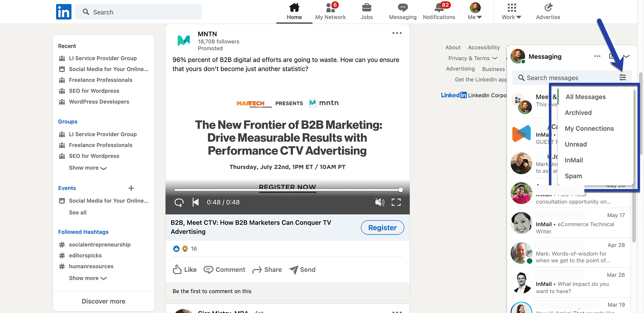Viewport: 644px width, 313px height.
Task: Open the post options ellipsis on MNTN's post
Action: [397, 33]
